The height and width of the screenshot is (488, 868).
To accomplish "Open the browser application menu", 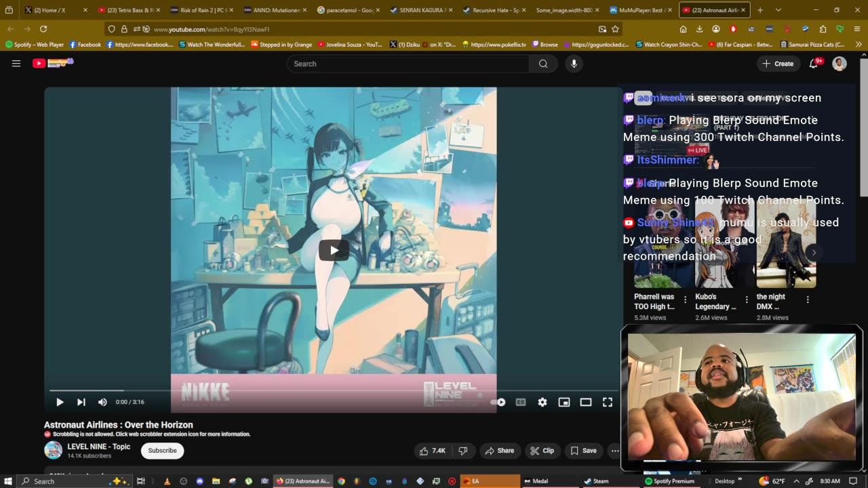I will tap(858, 29).
